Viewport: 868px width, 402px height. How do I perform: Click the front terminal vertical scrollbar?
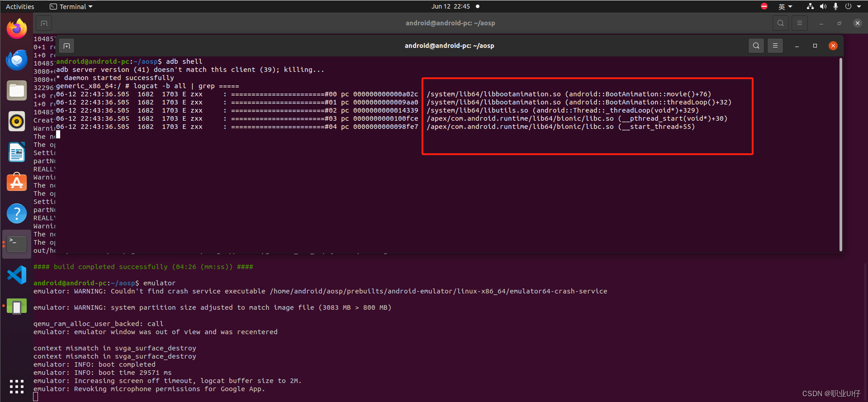pyautogui.click(x=841, y=154)
